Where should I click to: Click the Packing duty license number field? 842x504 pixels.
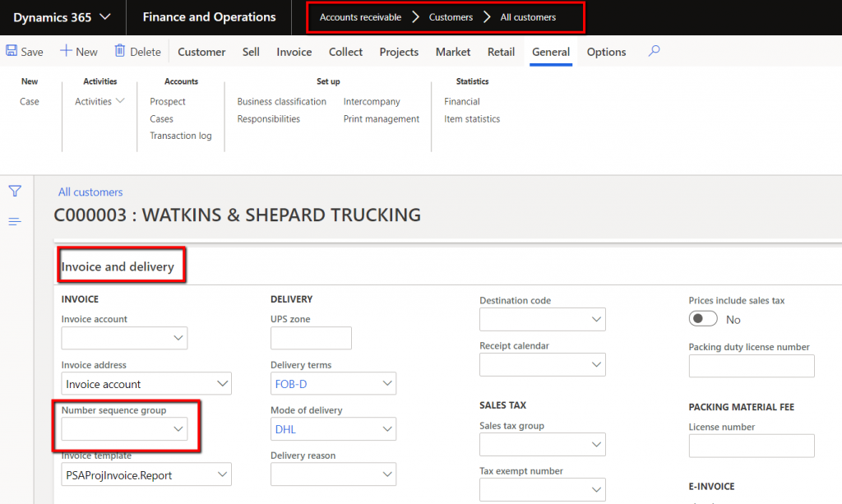[x=751, y=365]
